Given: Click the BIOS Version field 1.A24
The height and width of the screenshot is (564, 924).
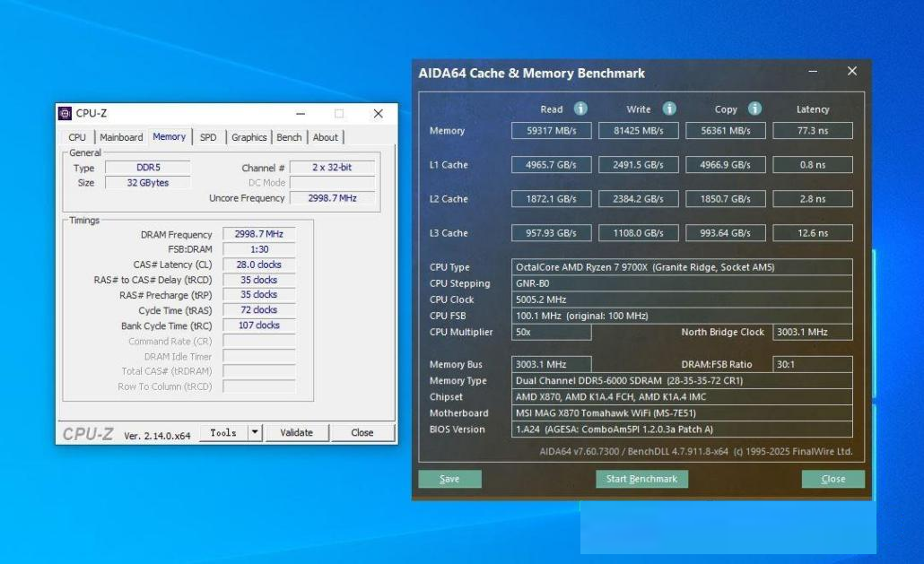Looking at the screenshot, I should click(682, 430).
